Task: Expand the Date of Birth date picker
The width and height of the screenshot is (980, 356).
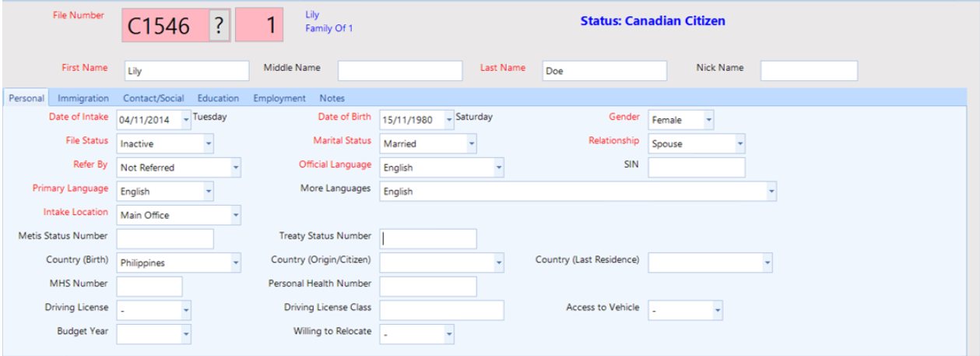Action: pyautogui.click(x=449, y=120)
